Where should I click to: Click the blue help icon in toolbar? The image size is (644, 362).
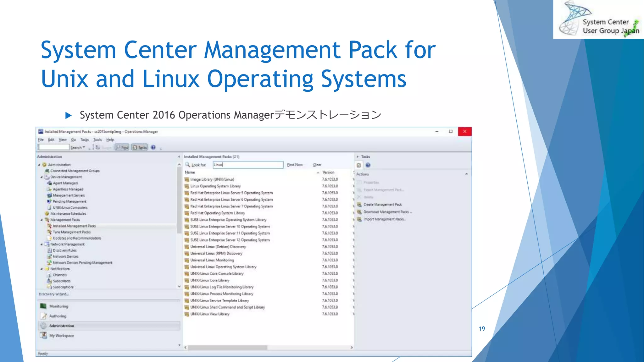pos(153,147)
